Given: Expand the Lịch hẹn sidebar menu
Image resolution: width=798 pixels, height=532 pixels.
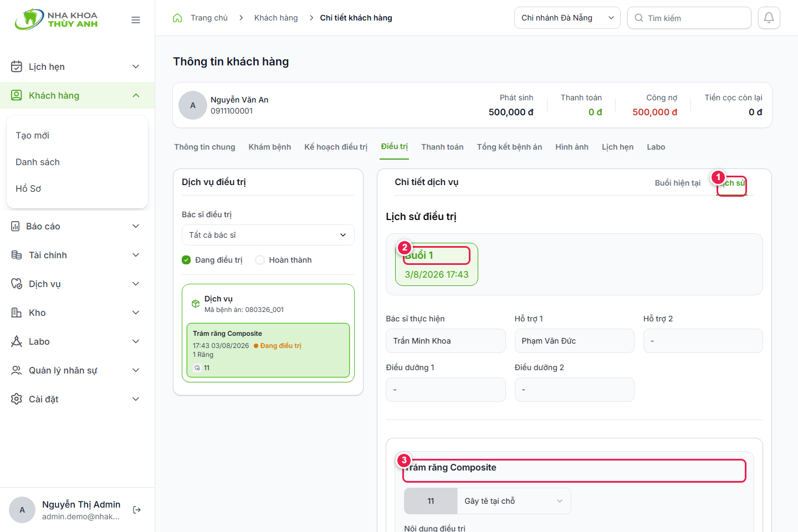Looking at the screenshot, I should click(77, 66).
